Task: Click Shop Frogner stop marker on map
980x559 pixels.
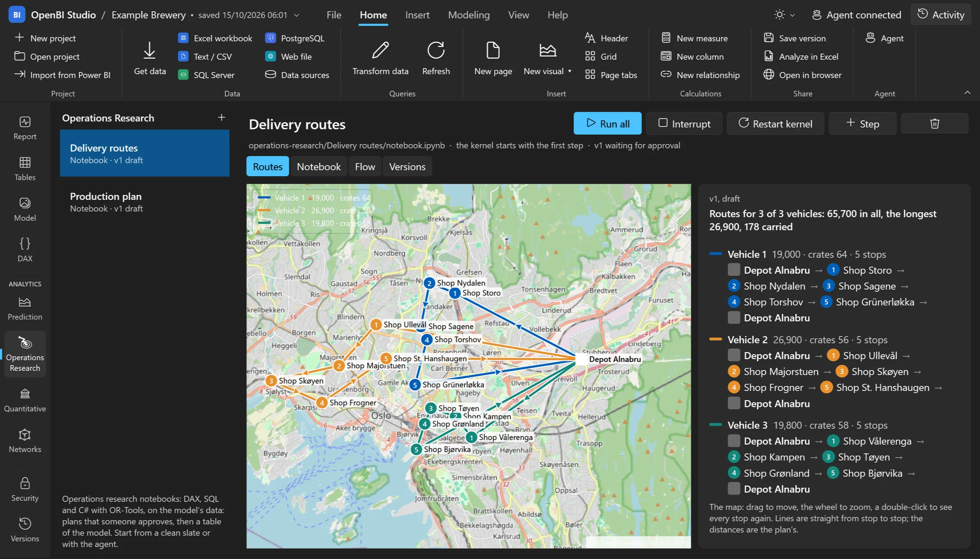Action: [322, 403]
